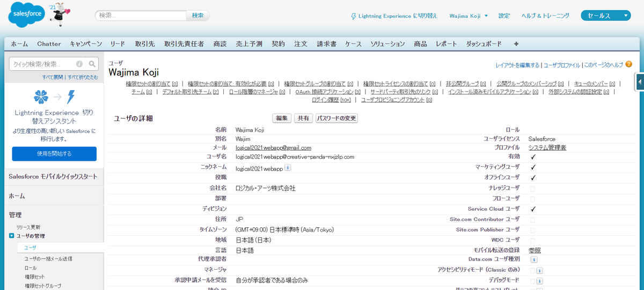Click ログイン履歴 related list link
Image resolution: width=644 pixels, height=290 pixels.
(331, 100)
